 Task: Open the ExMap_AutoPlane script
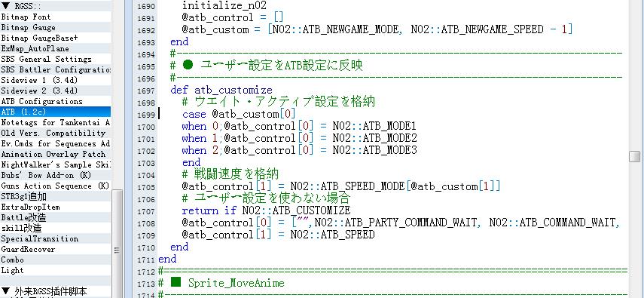pos(56,48)
